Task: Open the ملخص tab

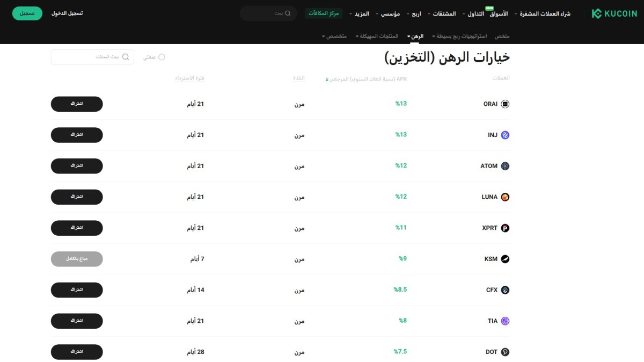Action: coord(502,36)
